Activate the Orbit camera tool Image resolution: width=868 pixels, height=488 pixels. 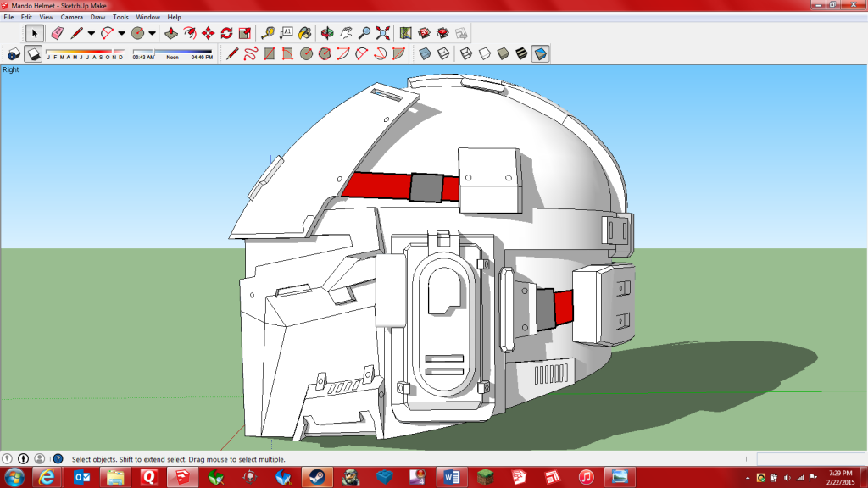coord(327,34)
